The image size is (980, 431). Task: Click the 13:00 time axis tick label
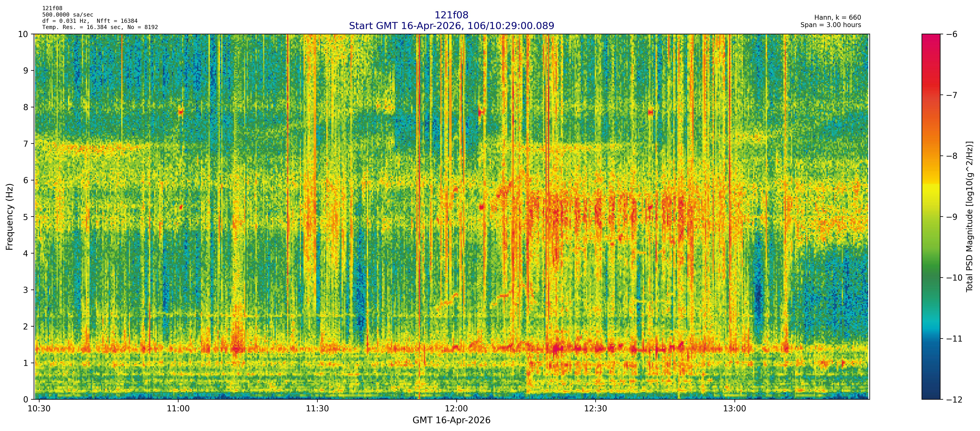tap(734, 409)
